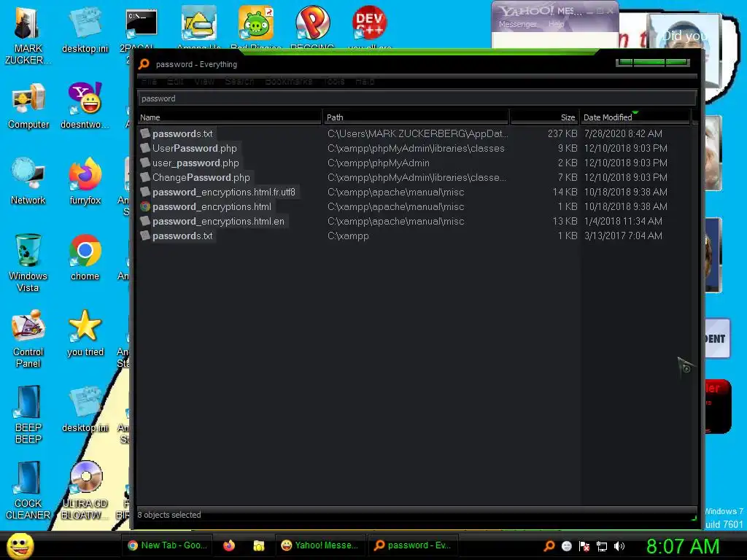Open the MARK ZUCKER... desktop folder icon
Screen dimensions: 747x560
tap(28, 24)
